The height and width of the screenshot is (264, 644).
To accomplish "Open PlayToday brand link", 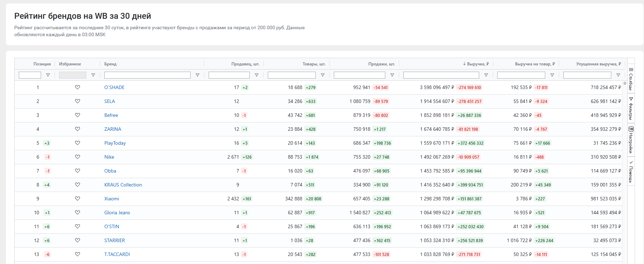I will point(115,143).
